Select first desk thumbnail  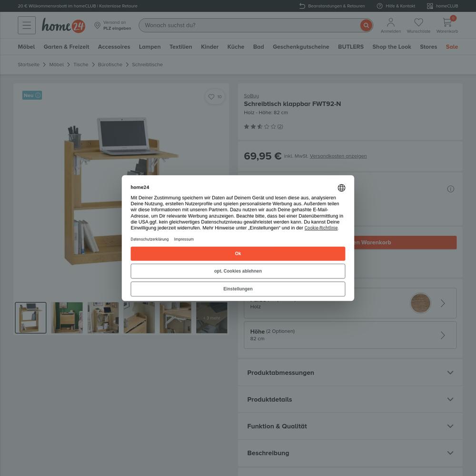[30, 317]
